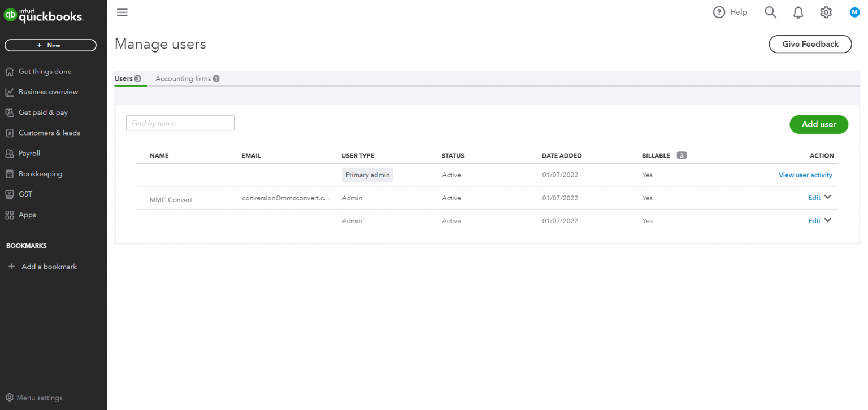Click the Give Feedback button
The image size is (868, 410).
[x=810, y=44]
